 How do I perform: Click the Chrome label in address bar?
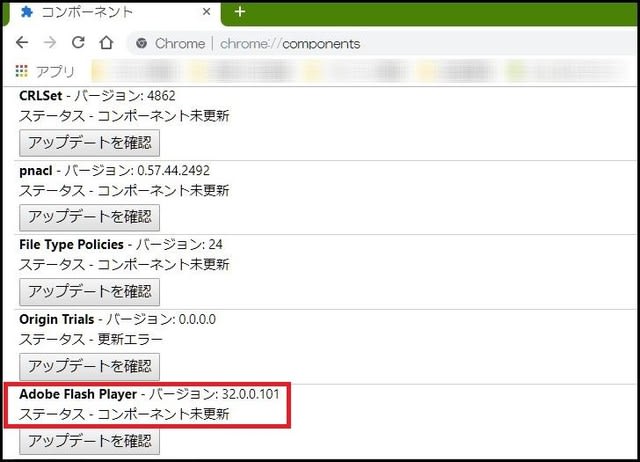click(180, 43)
